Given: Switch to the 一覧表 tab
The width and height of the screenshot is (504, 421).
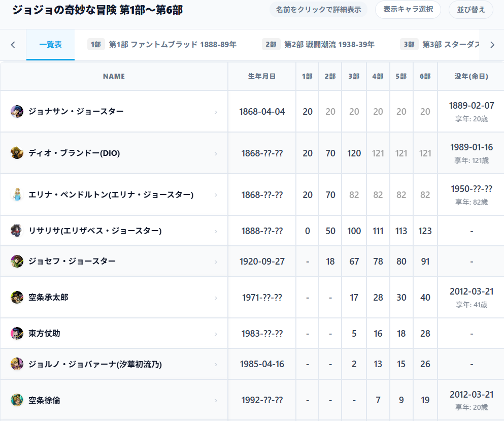Looking at the screenshot, I should 50,44.
